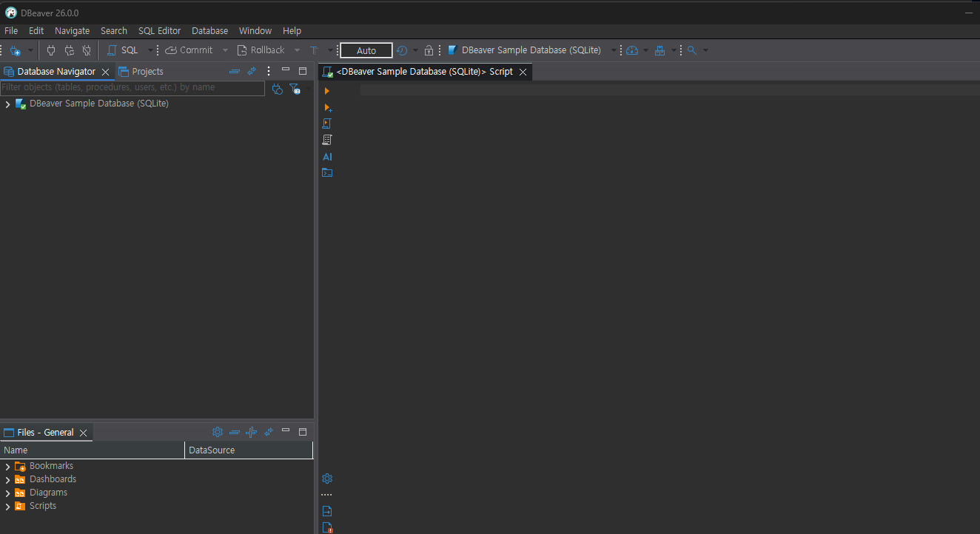980x534 pixels.
Task: Click the Connect plug icon in the toolbar
Action: click(51, 50)
